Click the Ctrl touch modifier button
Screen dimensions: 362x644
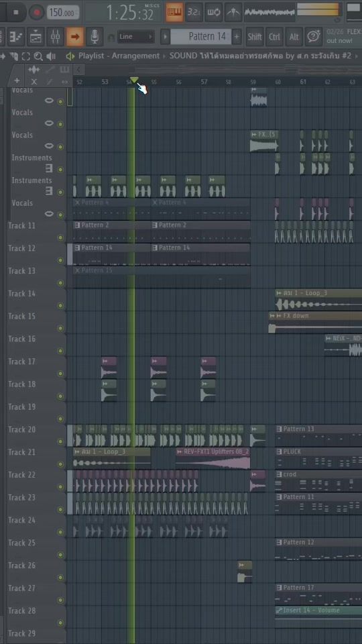[274, 37]
